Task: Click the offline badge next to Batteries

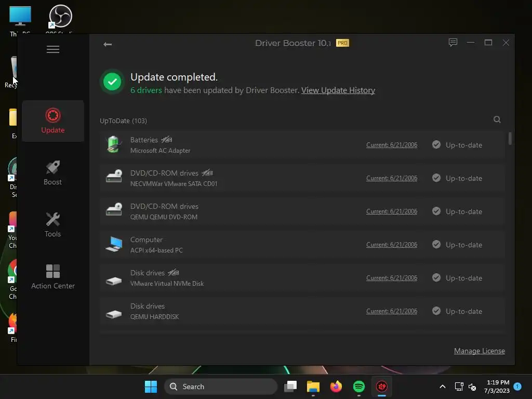Action: [167, 140]
